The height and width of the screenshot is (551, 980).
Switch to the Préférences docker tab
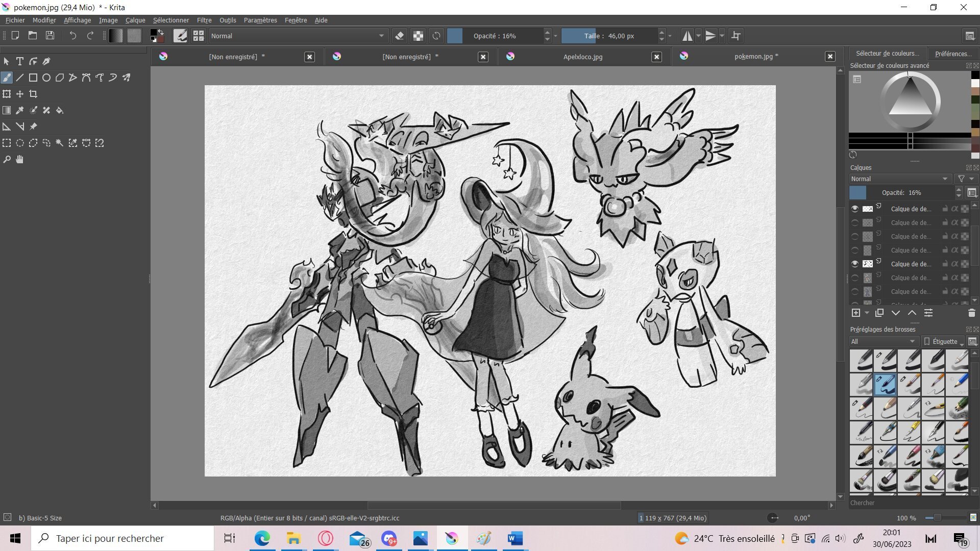952,54
